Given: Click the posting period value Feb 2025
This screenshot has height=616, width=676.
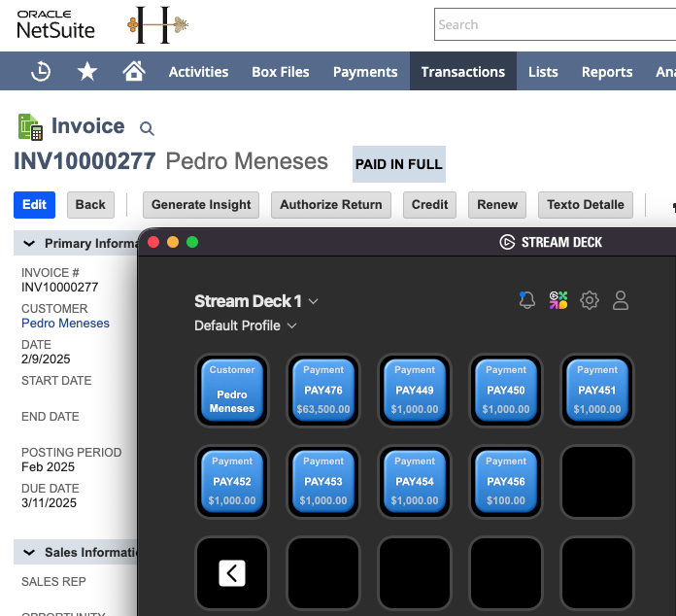Looking at the screenshot, I should tap(48, 466).
